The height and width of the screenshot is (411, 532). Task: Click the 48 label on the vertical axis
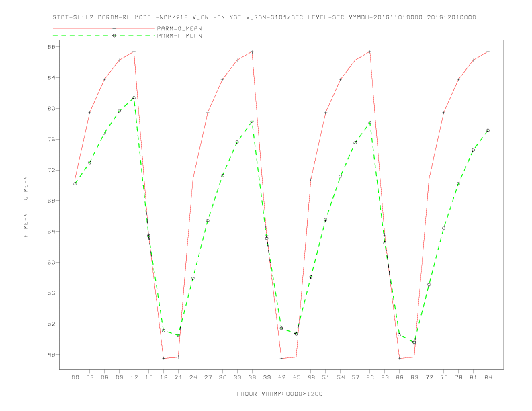point(51,355)
